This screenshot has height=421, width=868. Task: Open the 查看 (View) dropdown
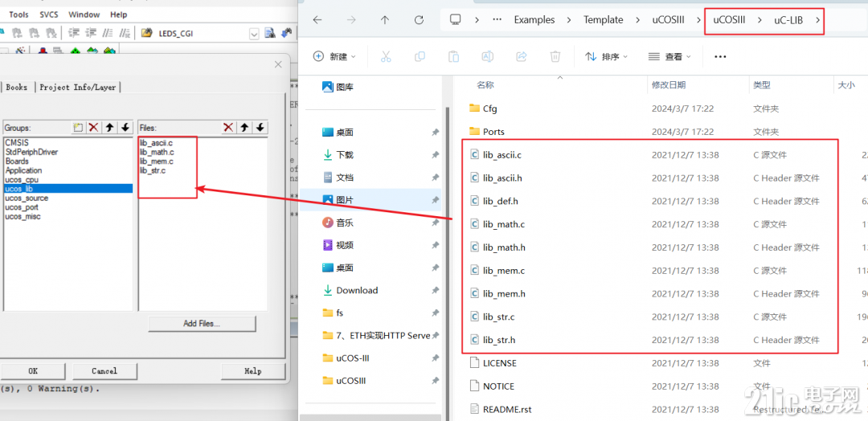point(669,56)
